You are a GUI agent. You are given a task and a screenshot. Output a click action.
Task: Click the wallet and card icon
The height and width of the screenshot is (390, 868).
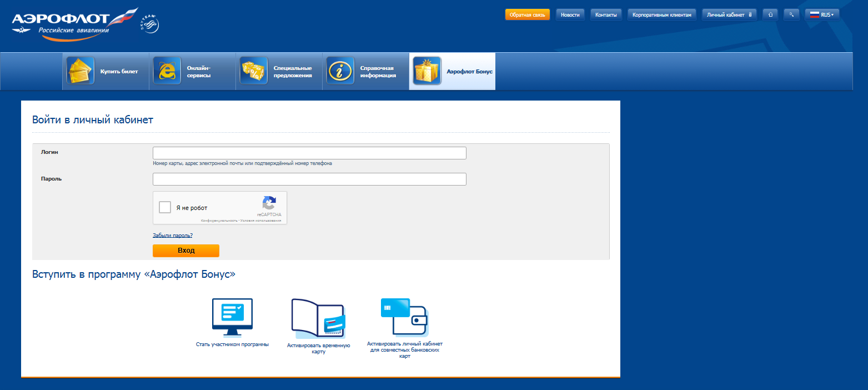(x=404, y=317)
